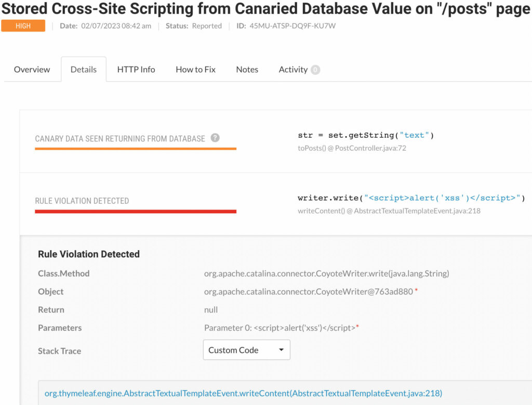Click the CoyoteWriter@763ad880 object value
Viewport: 532px width, 405px height.
[309, 291]
